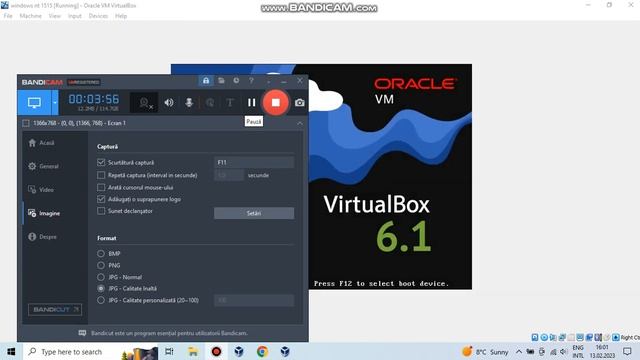Click the taskbar volume speaker icon

pos(564,351)
